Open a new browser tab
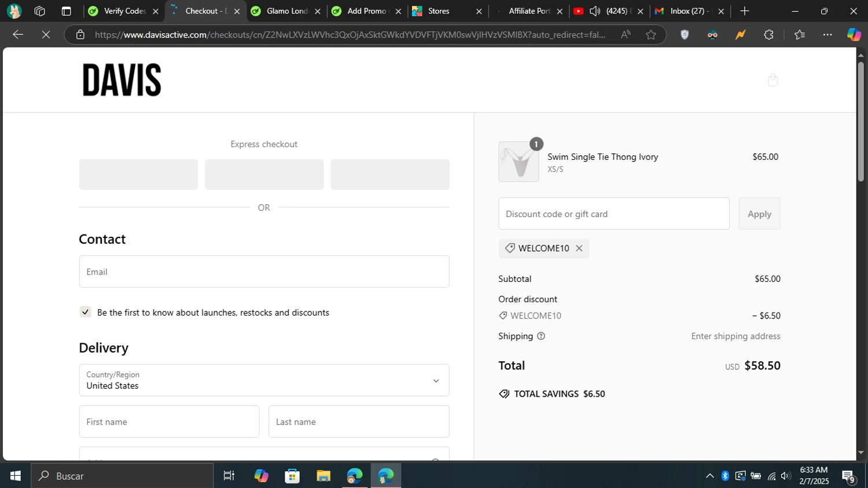This screenshot has width=868, height=488. [745, 11]
